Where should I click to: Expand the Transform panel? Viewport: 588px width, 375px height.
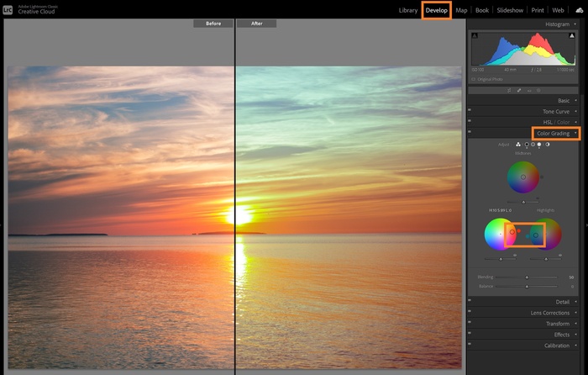pos(575,324)
